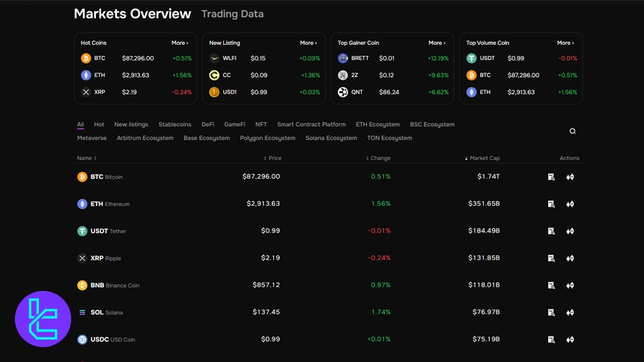Select the All category filter
644x362 pixels.
click(81, 124)
